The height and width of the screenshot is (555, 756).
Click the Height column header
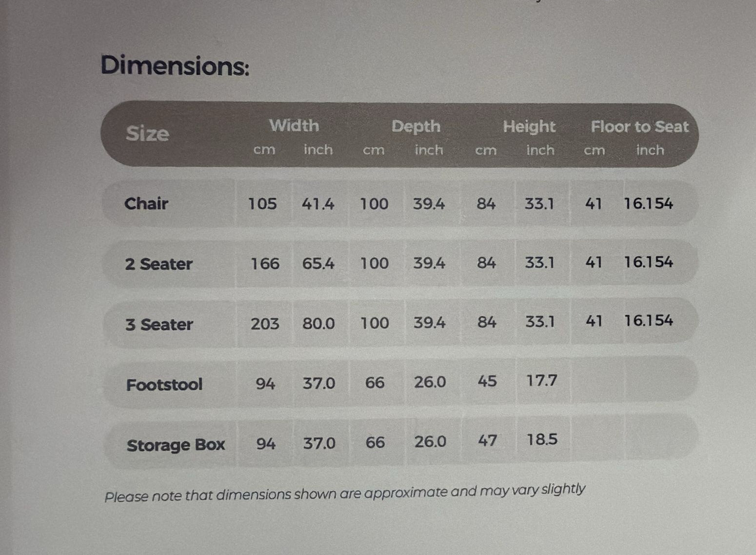[x=529, y=127]
